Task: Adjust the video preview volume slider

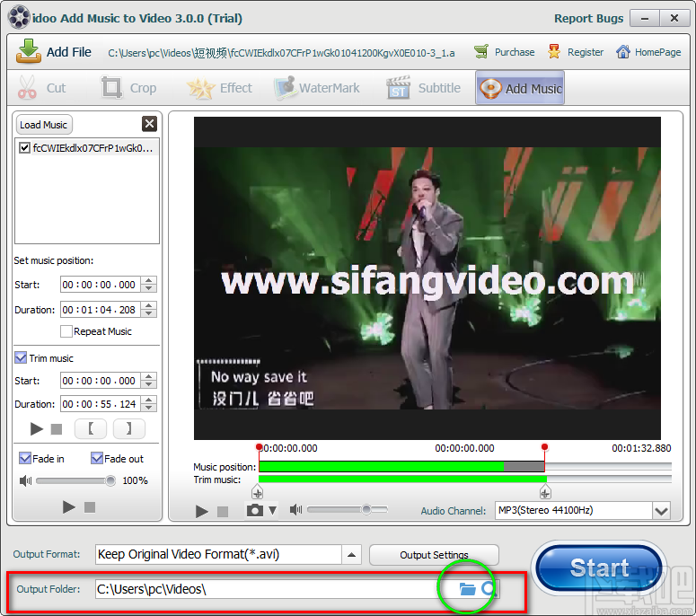Action: pyautogui.click(x=366, y=509)
